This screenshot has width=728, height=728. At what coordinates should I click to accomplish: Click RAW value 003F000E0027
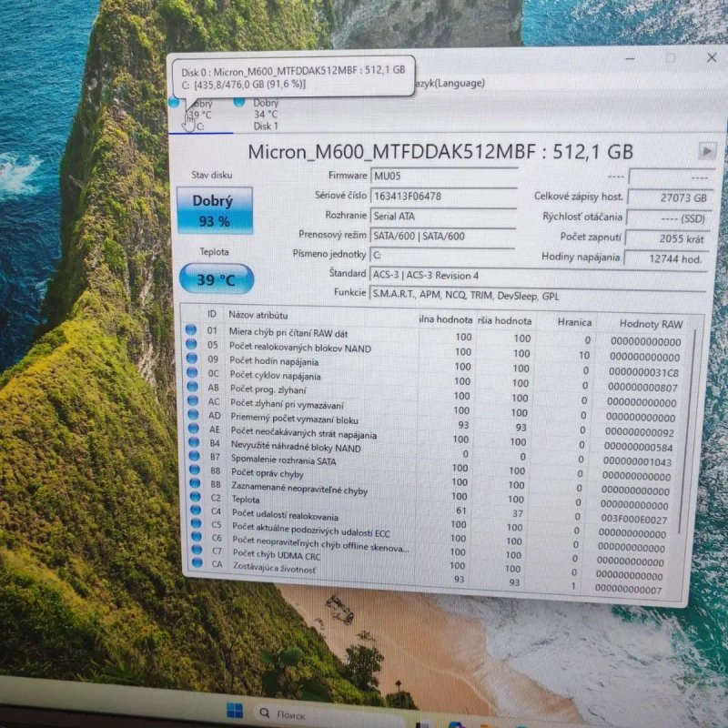633,520
